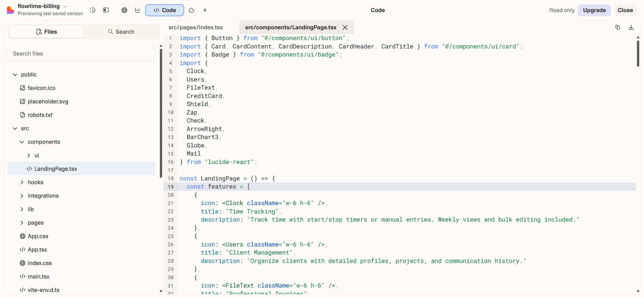Image resolution: width=644 pixels, height=298 pixels.
Task: Open robots.txt file
Action: (x=40, y=115)
